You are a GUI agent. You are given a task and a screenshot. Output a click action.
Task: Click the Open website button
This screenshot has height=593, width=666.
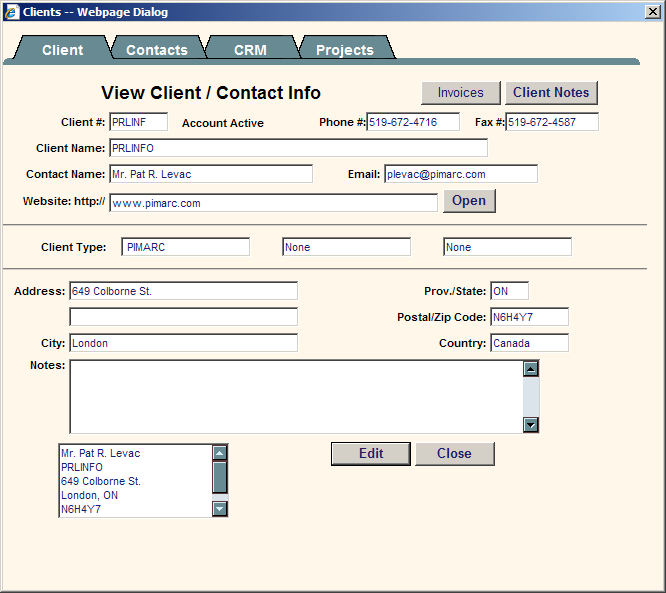[x=469, y=200]
